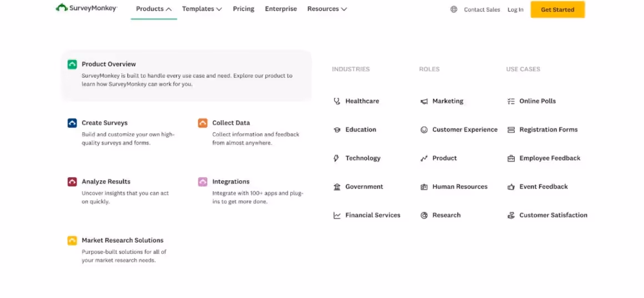
Task: Collapse the Products menu
Action: click(154, 9)
